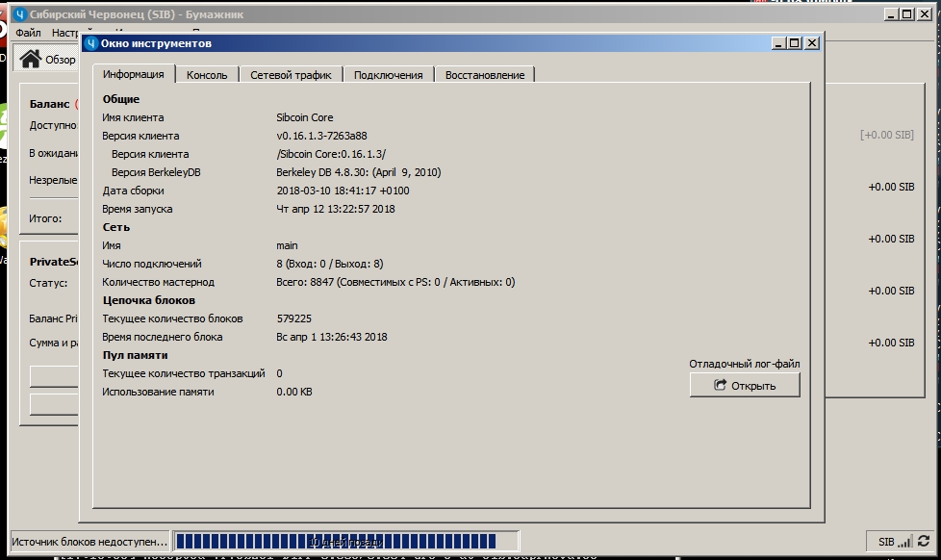Click the Текущее количество транзакций label
941x560 pixels.
point(184,373)
